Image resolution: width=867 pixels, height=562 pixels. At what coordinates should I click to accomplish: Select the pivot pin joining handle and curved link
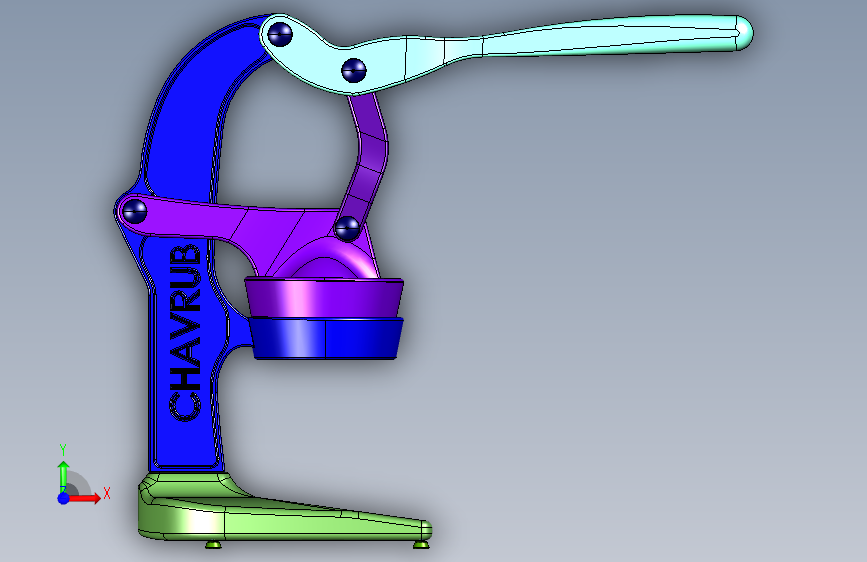(354, 70)
